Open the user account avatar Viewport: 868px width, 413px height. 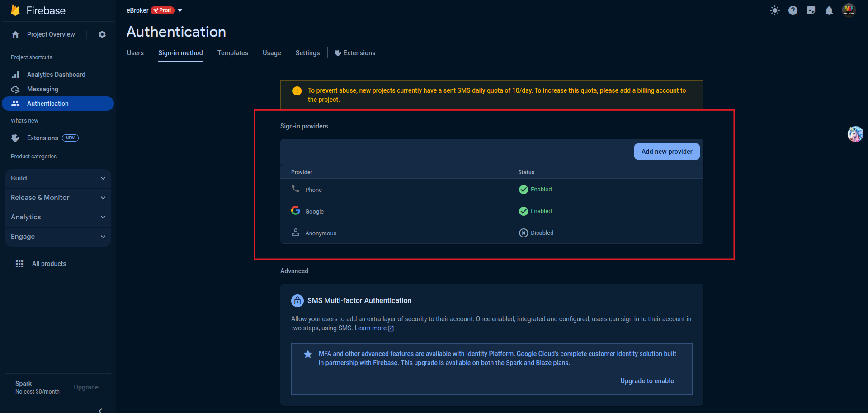pyautogui.click(x=849, y=10)
